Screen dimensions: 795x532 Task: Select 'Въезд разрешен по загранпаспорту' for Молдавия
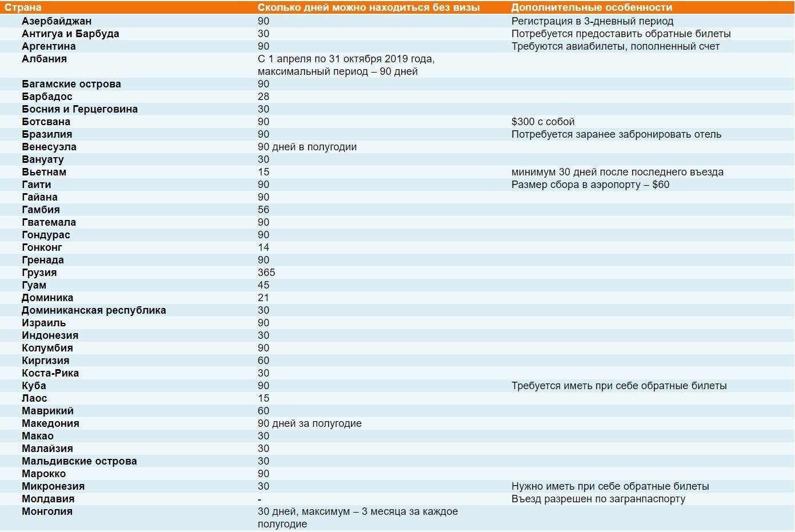coord(598,499)
